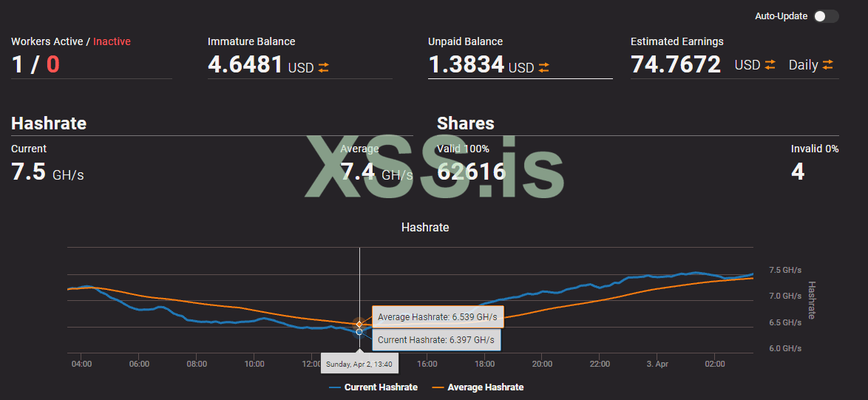Click the Hashrate section heading

coord(49,123)
